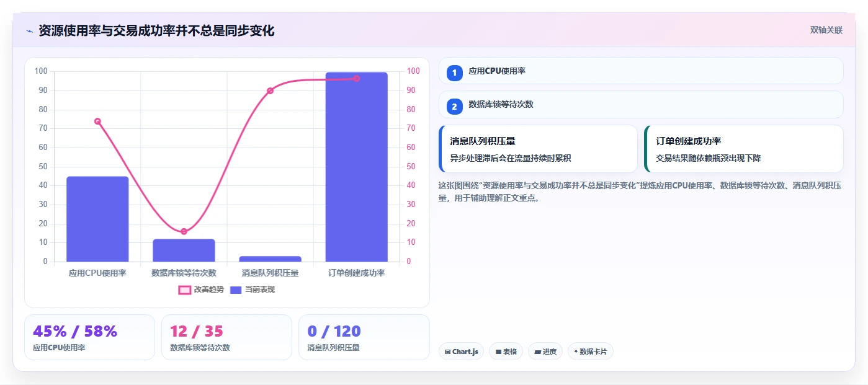Click the 45% / 58% stat card
The height and width of the screenshot is (385, 868).
tap(89, 337)
